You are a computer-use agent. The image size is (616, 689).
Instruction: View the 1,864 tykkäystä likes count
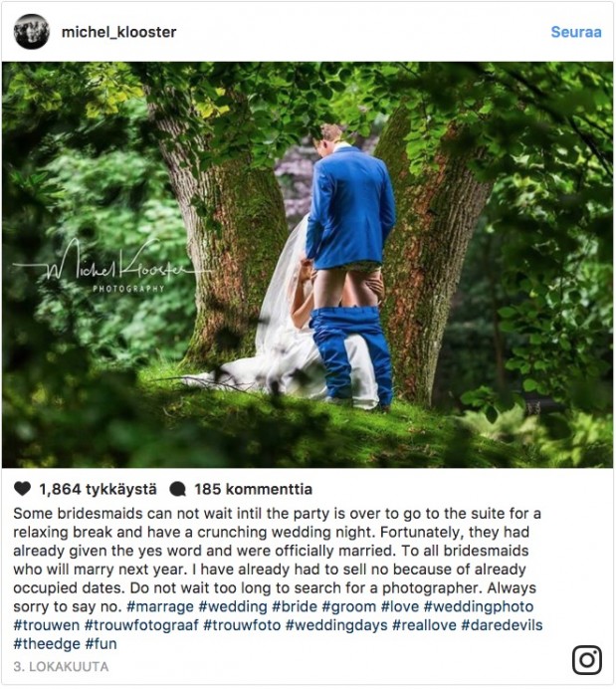[x=98, y=489]
